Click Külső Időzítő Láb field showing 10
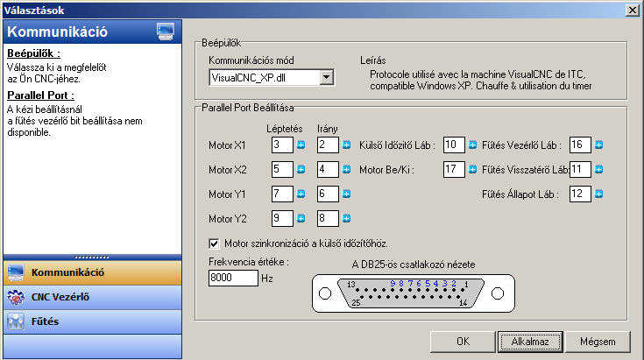The height and width of the screenshot is (360, 644). 454,145
